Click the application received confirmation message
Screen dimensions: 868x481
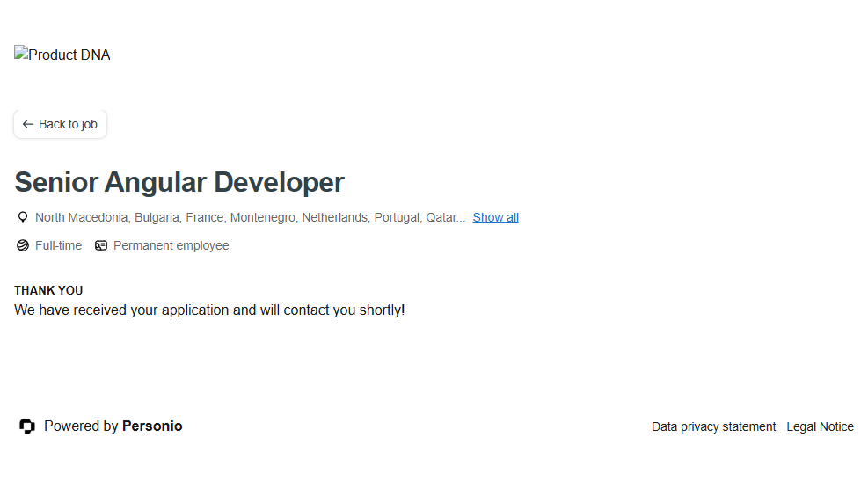(x=209, y=310)
